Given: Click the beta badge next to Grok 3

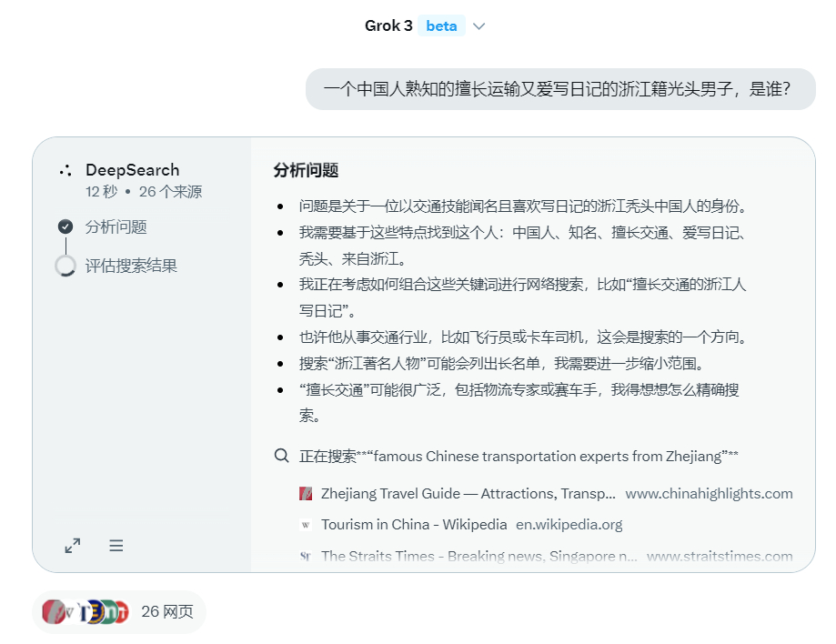Looking at the screenshot, I should 441,25.
